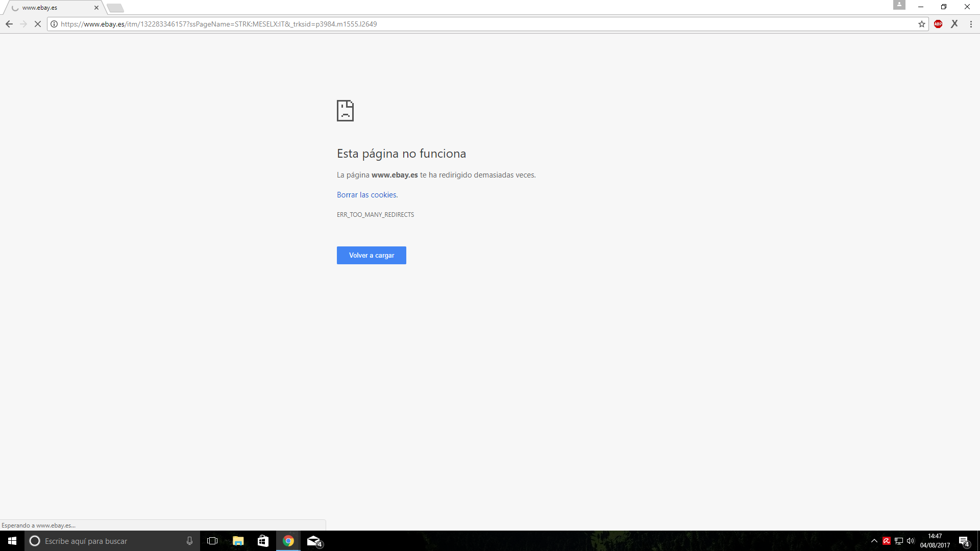This screenshot has height=551, width=980.
Task: Open the Windows Store from taskbar
Action: coord(263,541)
